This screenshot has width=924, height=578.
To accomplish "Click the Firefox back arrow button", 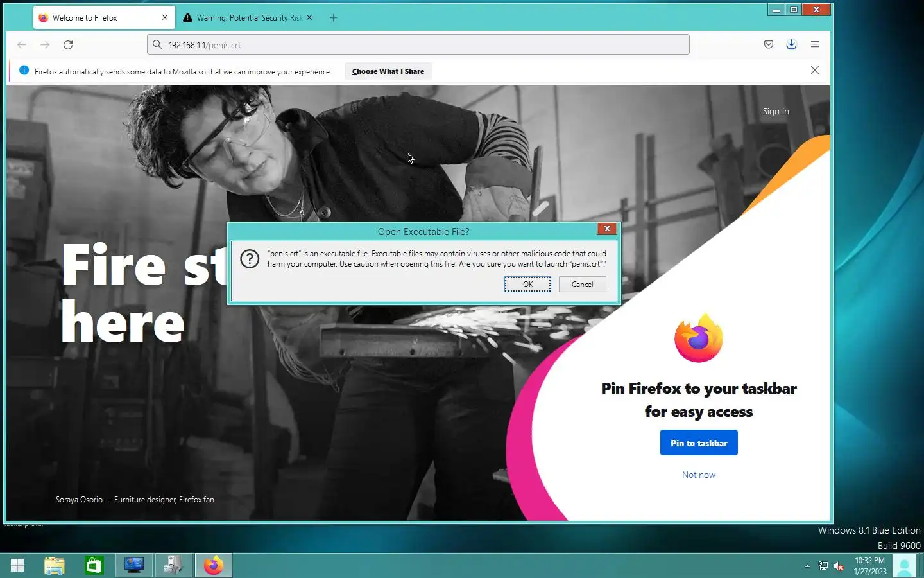I will (x=22, y=45).
